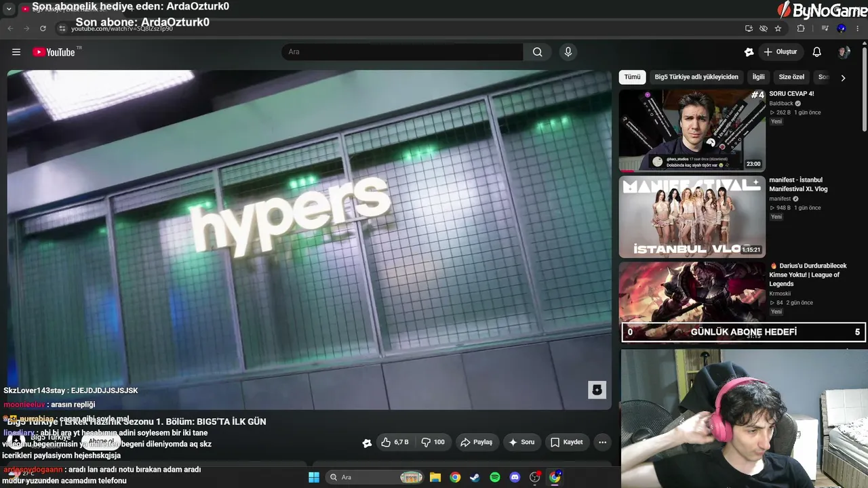Open the browser extensions puzzle icon
Screen dimensions: 868x488
(801, 28)
